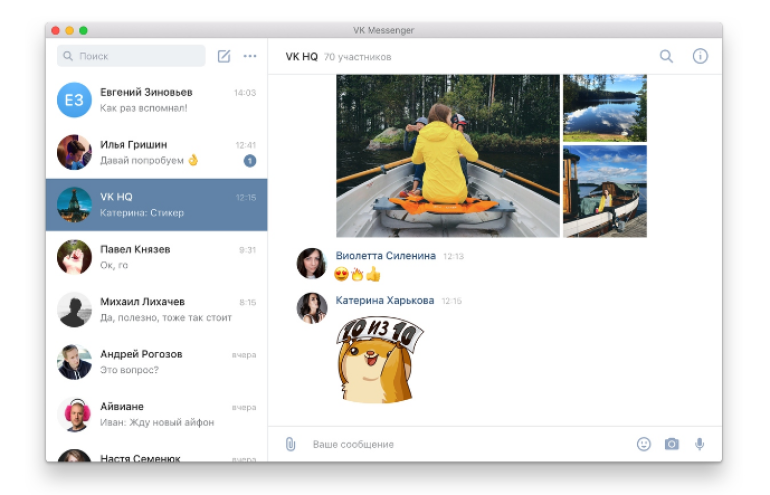This screenshot has height=495, width=770.
Task: Click the VK HQ chat title
Action: click(x=302, y=56)
